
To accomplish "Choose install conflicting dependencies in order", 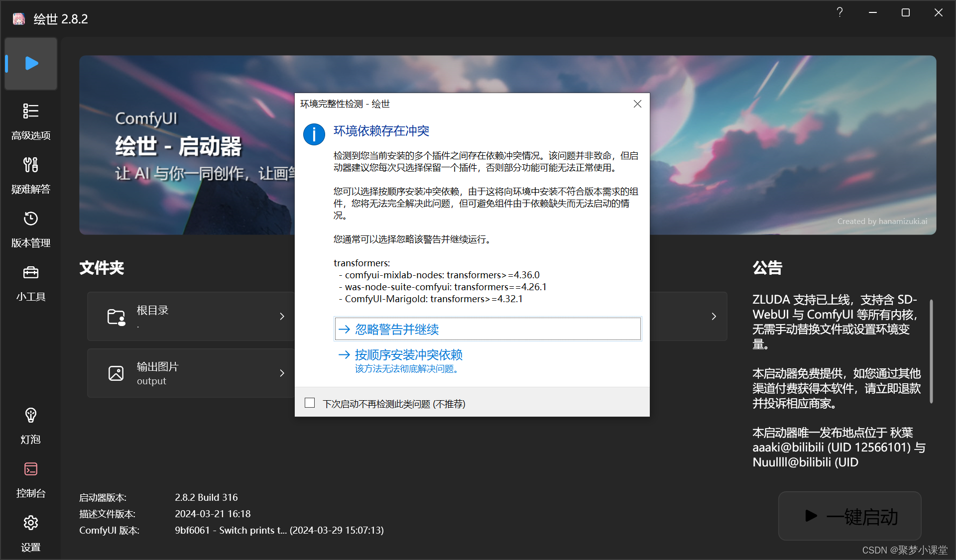I will coord(408,355).
